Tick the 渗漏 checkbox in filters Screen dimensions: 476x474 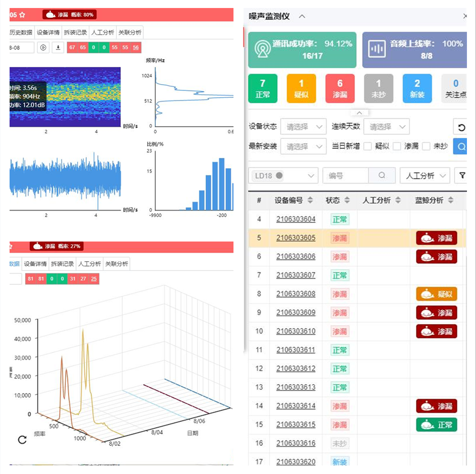point(397,146)
